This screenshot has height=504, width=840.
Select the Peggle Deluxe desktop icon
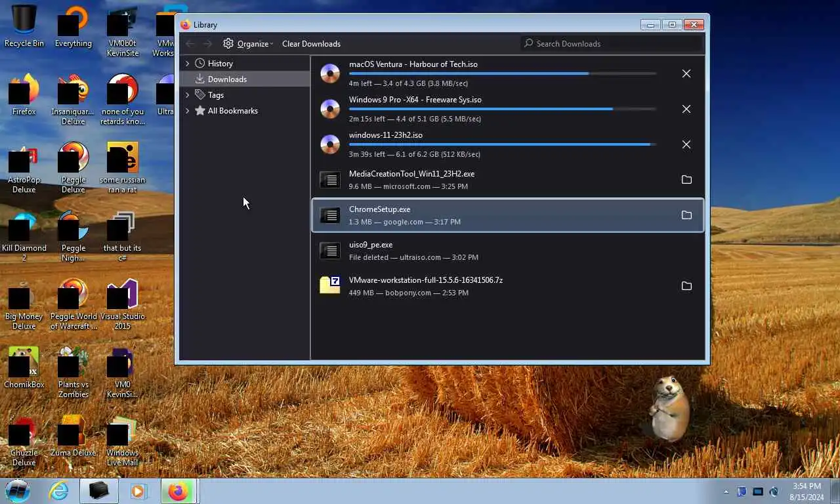pos(73,167)
